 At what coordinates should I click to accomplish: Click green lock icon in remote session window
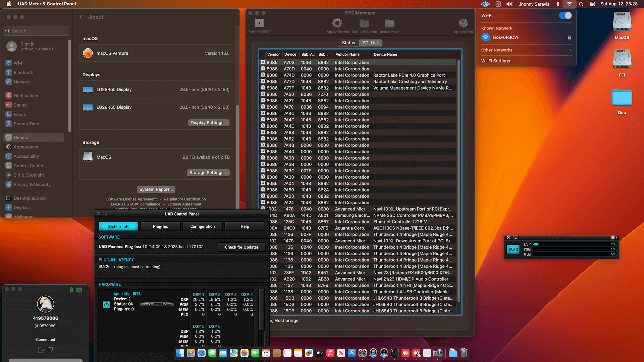point(71,290)
